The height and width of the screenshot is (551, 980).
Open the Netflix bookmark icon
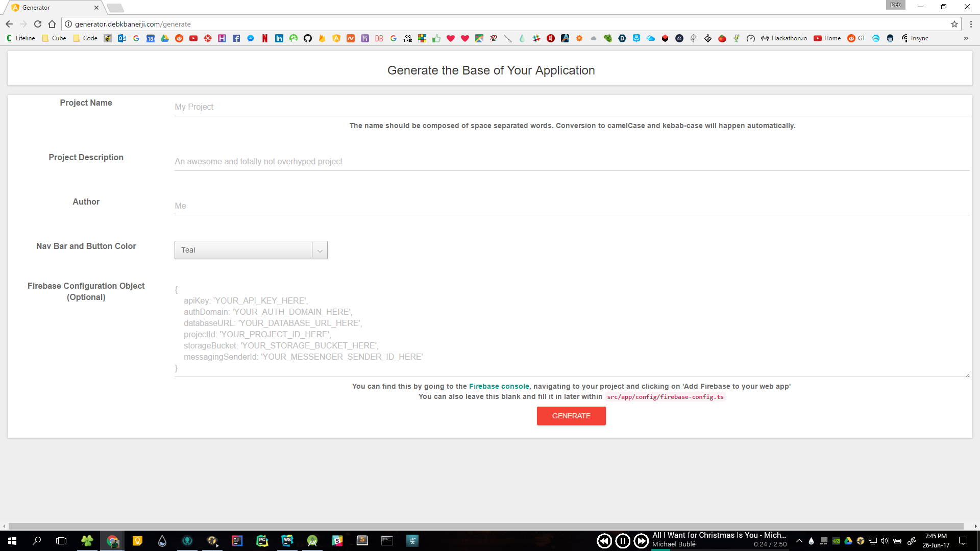tap(265, 38)
